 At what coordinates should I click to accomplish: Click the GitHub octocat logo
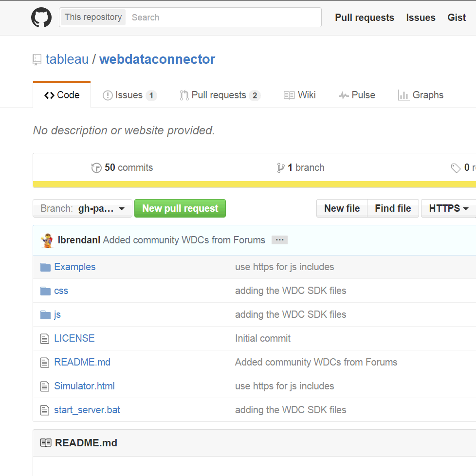tap(41, 18)
